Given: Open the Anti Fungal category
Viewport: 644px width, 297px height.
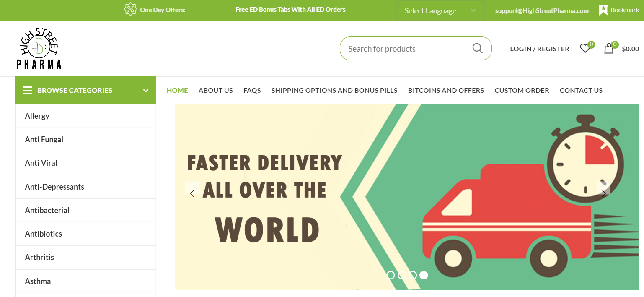Looking at the screenshot, I should pyautogui.click(x=85, y=139).
